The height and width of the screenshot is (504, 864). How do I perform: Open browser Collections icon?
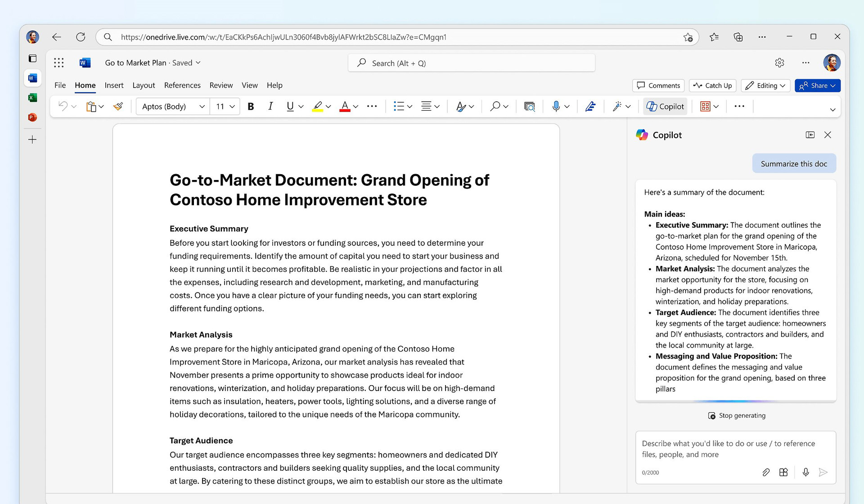click(738, 37)
